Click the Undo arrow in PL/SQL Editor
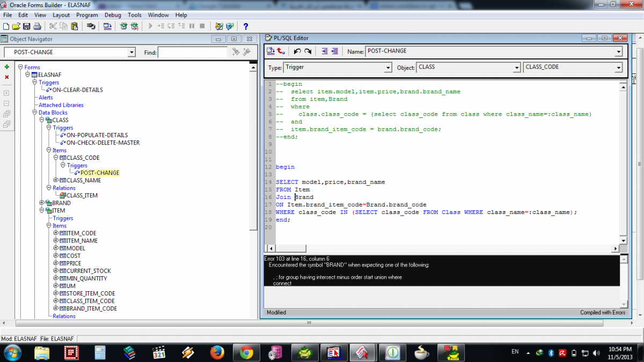Viewport: 644px width, 362px height. pos(297,51)
